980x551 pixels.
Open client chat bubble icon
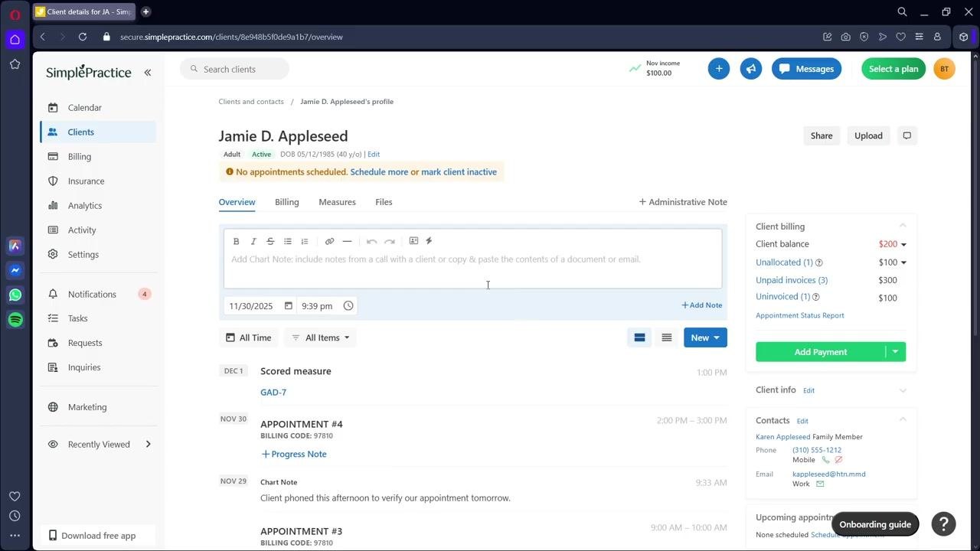pos(907,135)
